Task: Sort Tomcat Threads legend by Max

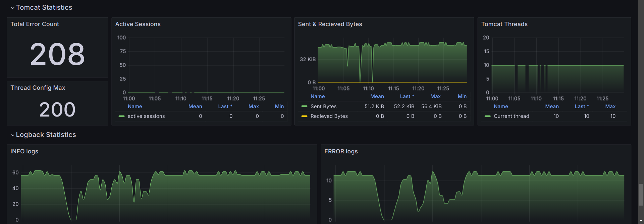Action: pyautogui.click(x=610, y=106)
